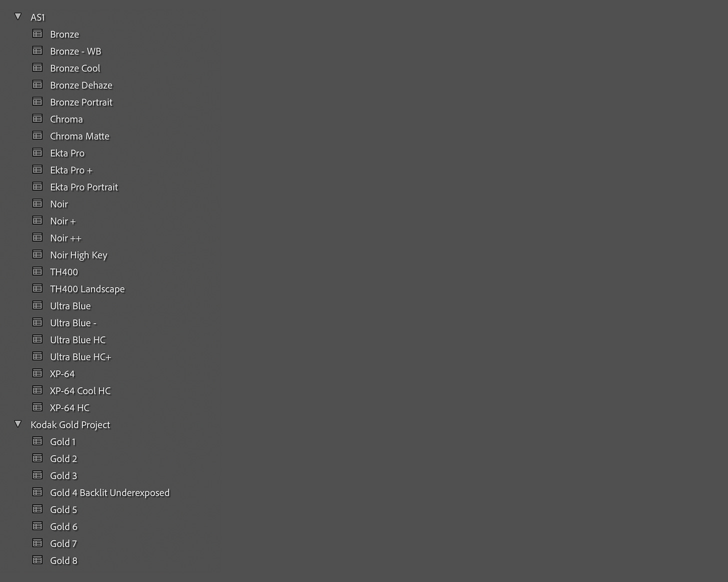728x582 pixels.
Task: Click the preset icon beside XP-64 Cool HC
Action: (x=37, y=391)
